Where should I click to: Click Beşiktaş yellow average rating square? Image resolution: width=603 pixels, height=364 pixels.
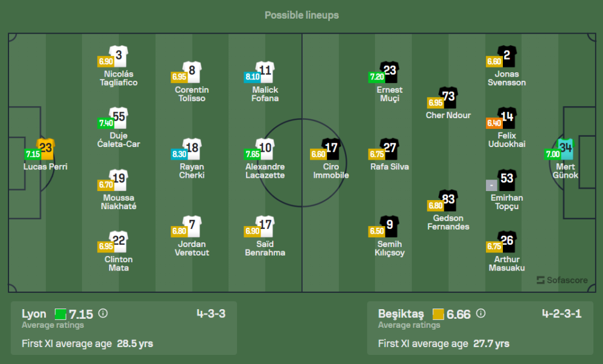pyautogui.click(x=438, y=314)
